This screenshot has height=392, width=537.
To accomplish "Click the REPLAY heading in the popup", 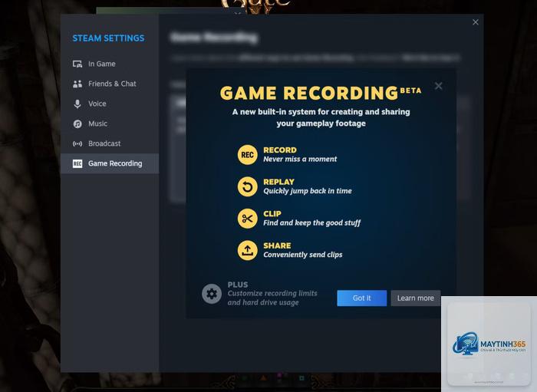I will coord(278,182).
